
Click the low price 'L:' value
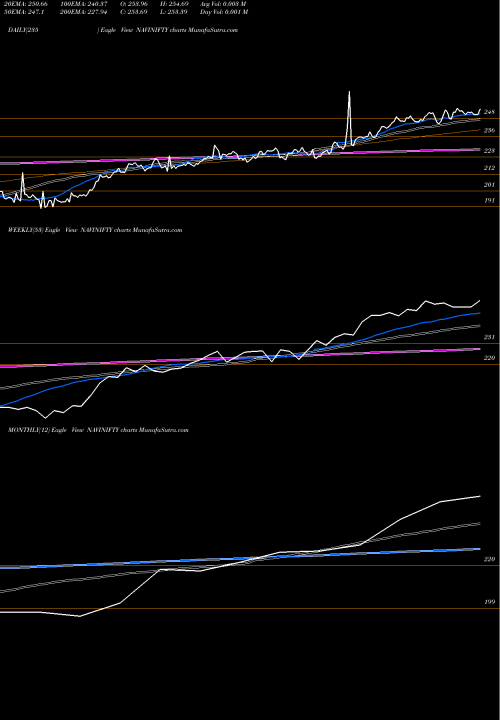pos(175,12)
